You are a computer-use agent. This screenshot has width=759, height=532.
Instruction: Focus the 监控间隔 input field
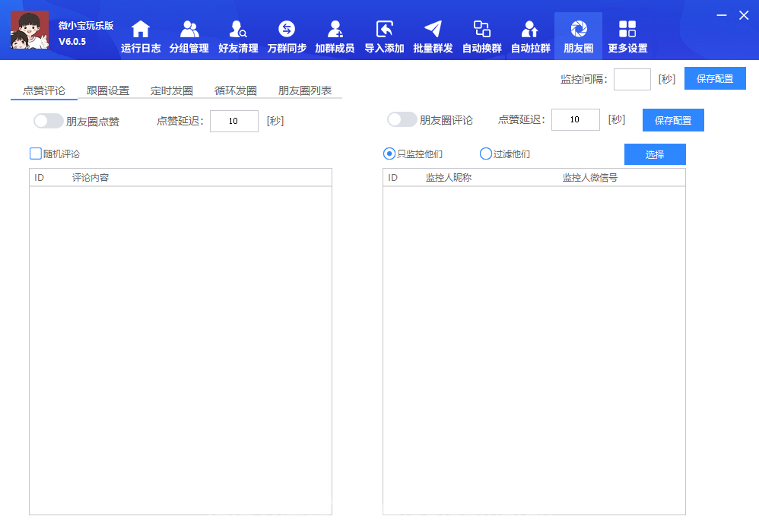[632, 79]
